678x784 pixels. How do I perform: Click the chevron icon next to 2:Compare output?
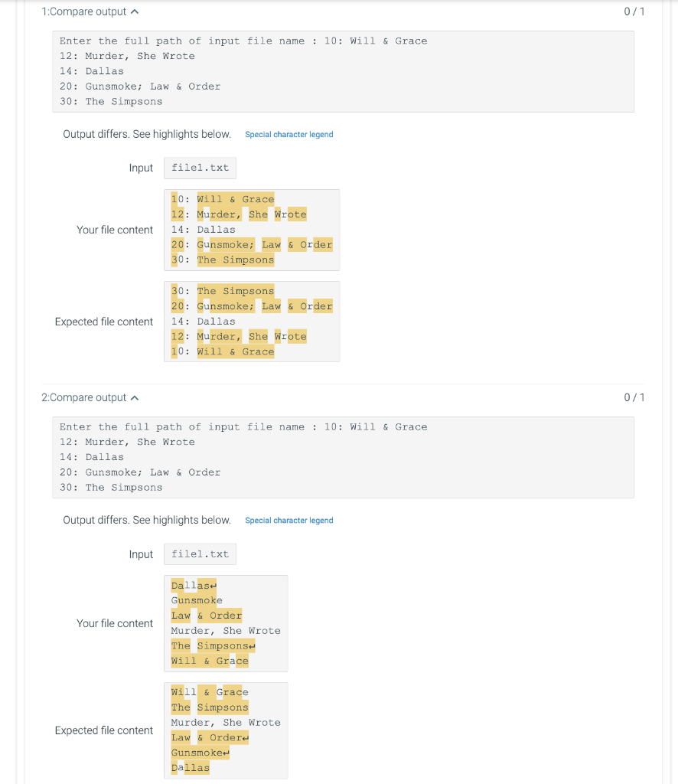[134, 397]
